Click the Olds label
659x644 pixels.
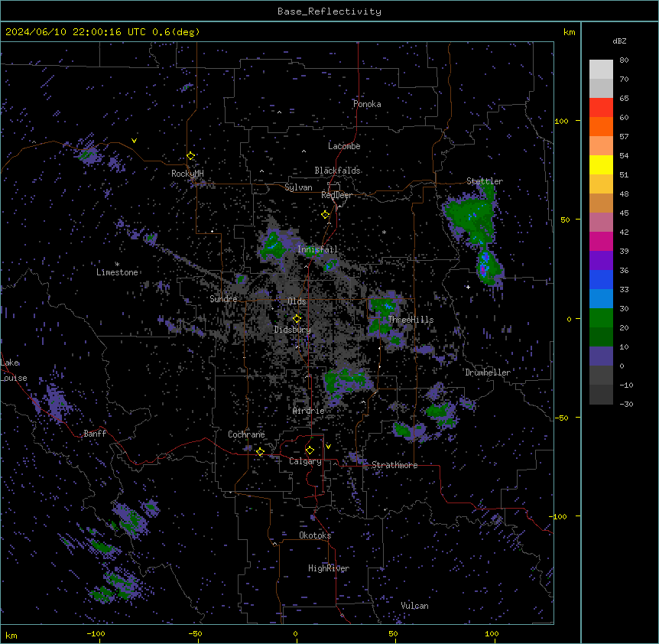[297, 301]
